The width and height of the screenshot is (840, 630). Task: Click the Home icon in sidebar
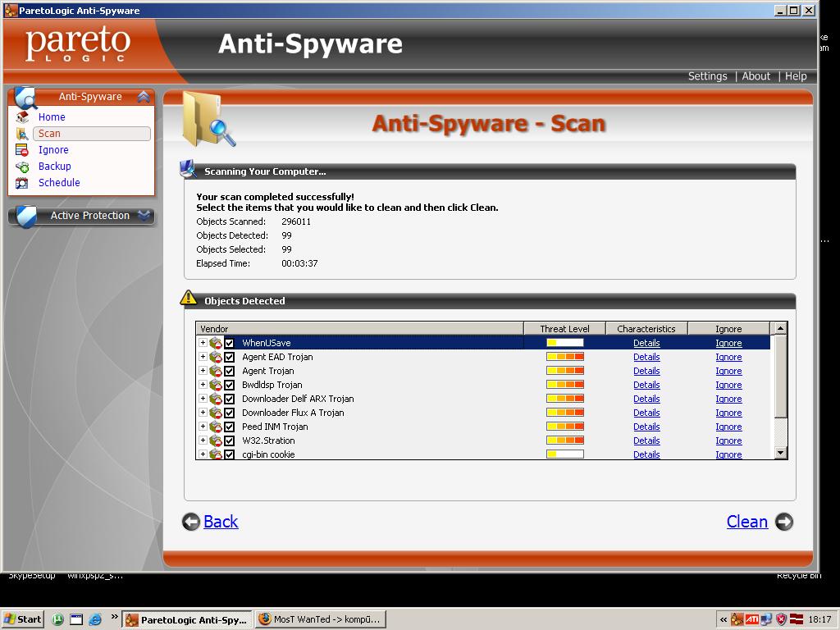pyautogui.click(x=22, y=117)
